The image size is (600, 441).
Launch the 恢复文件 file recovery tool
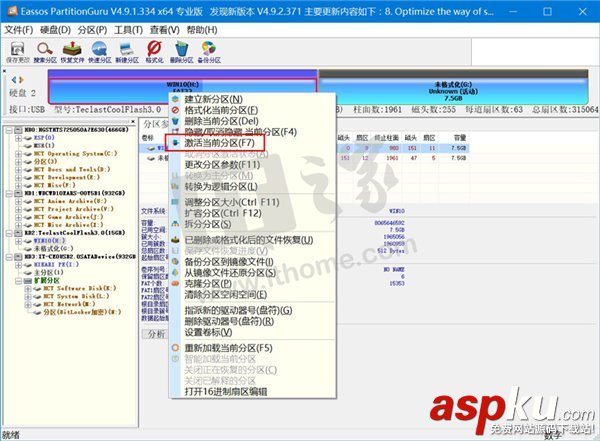click(x=72, y=52)
